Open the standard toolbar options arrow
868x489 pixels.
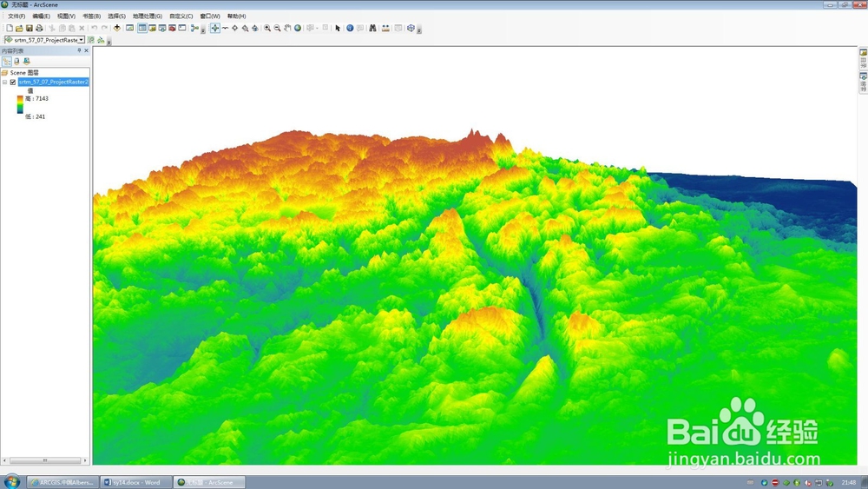[202, 30]
